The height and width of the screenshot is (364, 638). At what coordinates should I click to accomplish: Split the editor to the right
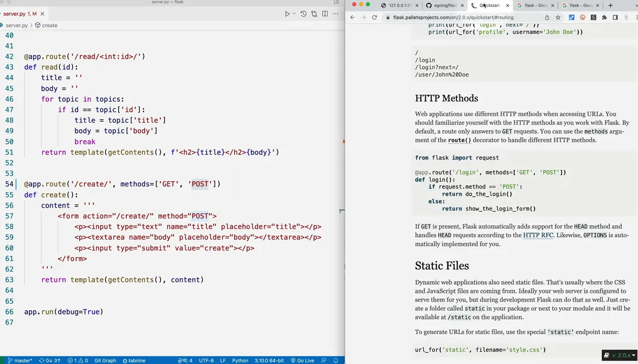[x=325, y=14]
